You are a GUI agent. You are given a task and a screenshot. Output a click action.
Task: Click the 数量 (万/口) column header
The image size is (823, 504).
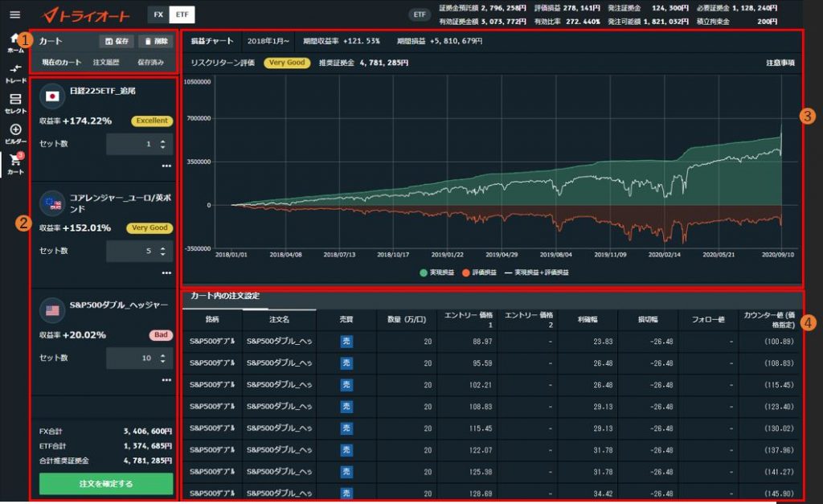[407, 319]
